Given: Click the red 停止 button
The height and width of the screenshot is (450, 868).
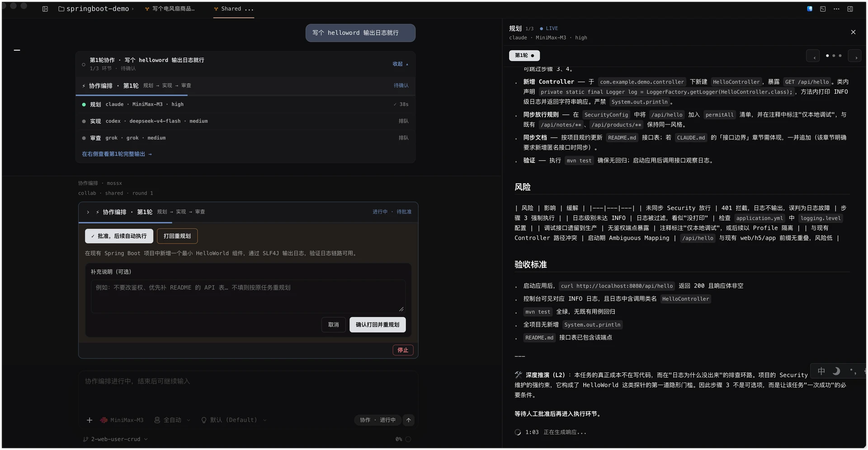Looking at the screenshot, I should point(403,350).
